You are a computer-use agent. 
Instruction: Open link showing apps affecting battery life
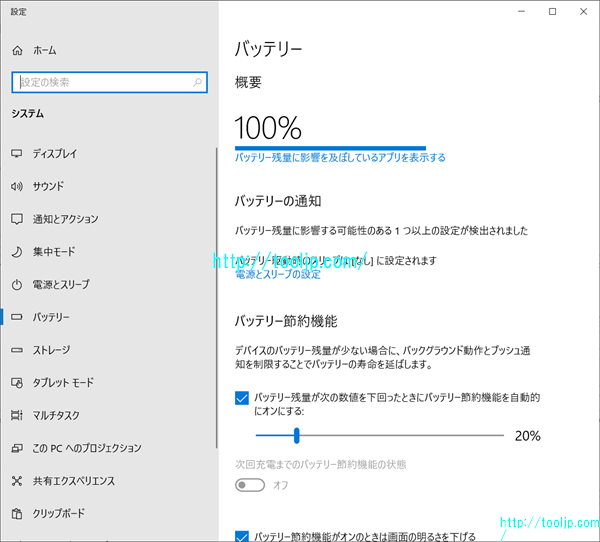[340, 158]
